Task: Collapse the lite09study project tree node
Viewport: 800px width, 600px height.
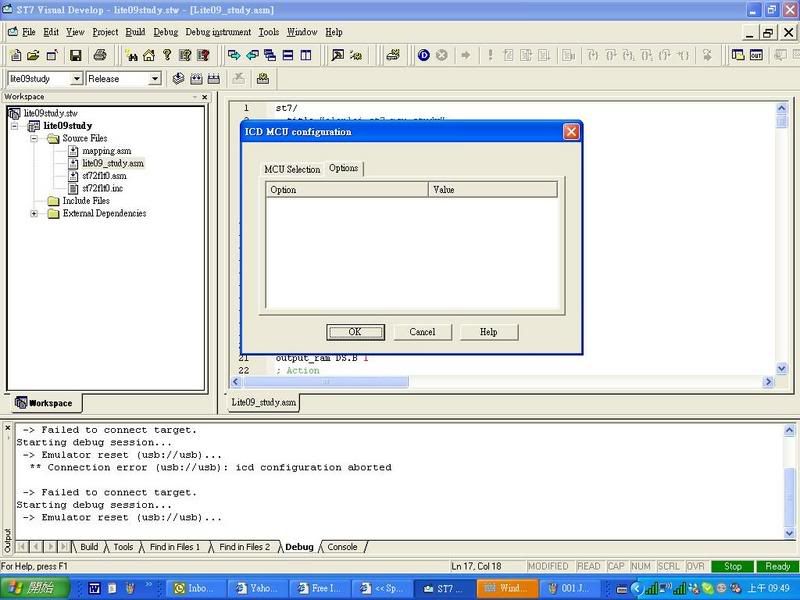Action: point(15,126)
